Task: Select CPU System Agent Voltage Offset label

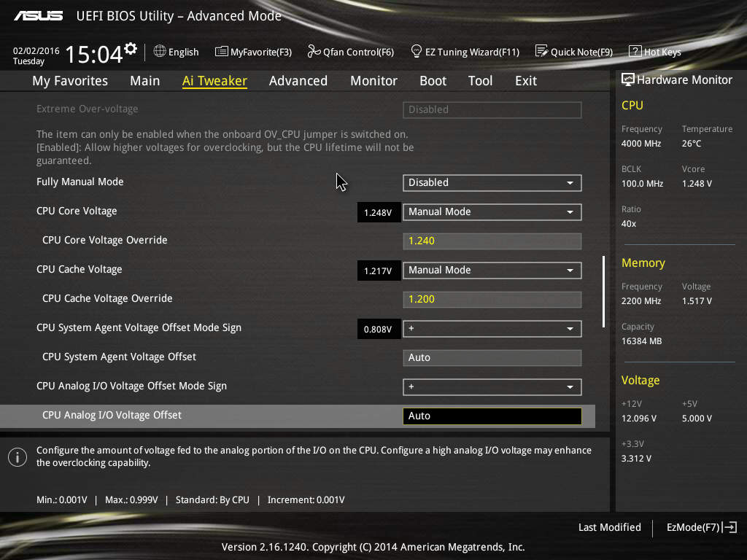Action: 119,357
